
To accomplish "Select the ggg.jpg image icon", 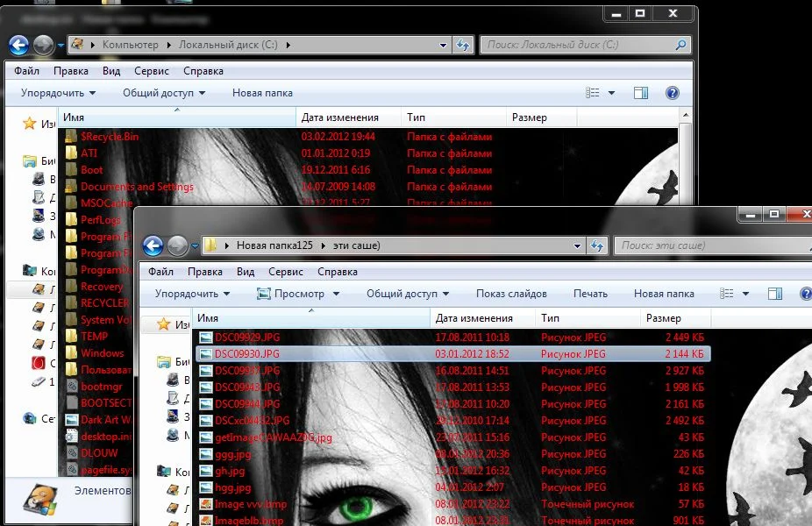I will point(206,454).
